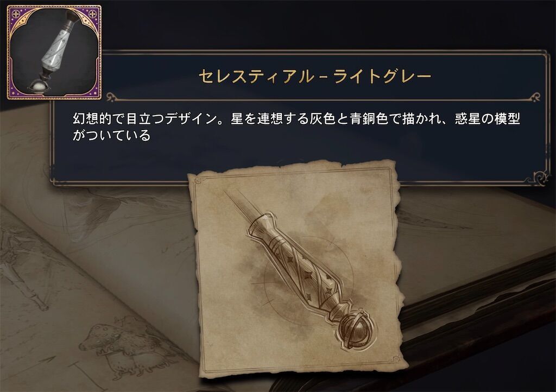Image resolution: width=556 pixels, height=392 pixels.
Task: Click the description text starting 幻想的で目立つデザイン
Action: coord(296,127)
